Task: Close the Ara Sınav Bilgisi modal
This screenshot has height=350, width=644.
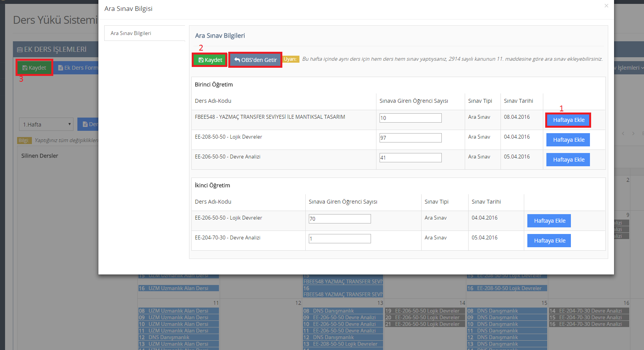Action: coord(606,6)
